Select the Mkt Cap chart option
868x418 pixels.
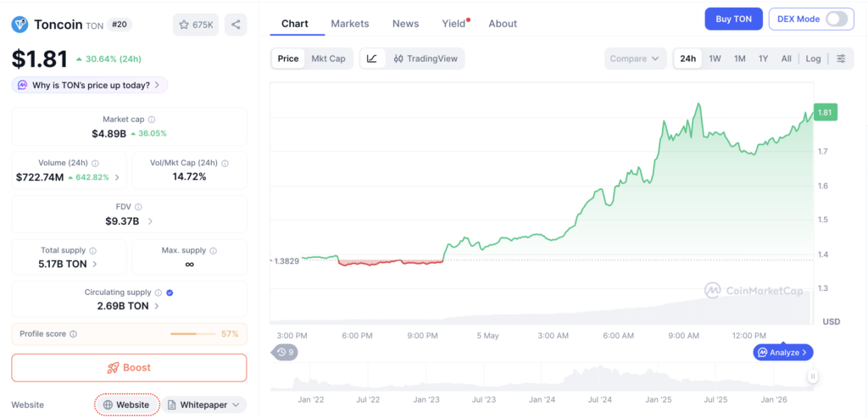tap(328, 59)
